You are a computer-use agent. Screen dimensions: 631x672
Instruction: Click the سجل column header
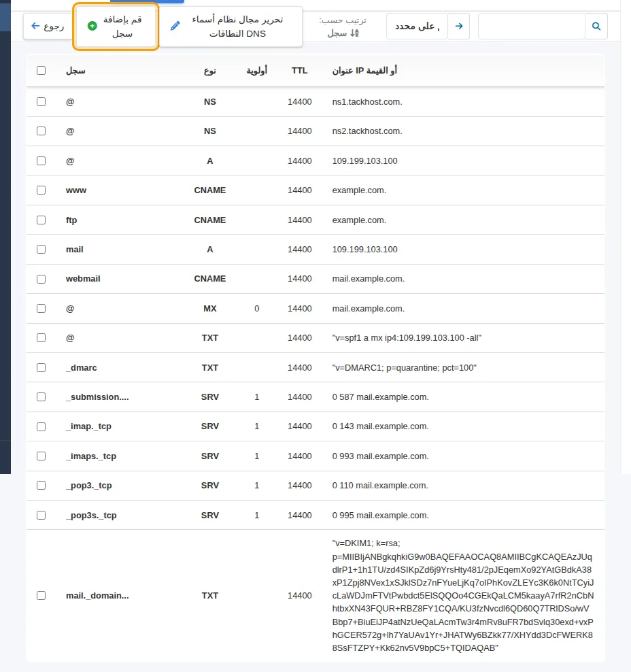[75, 71]
